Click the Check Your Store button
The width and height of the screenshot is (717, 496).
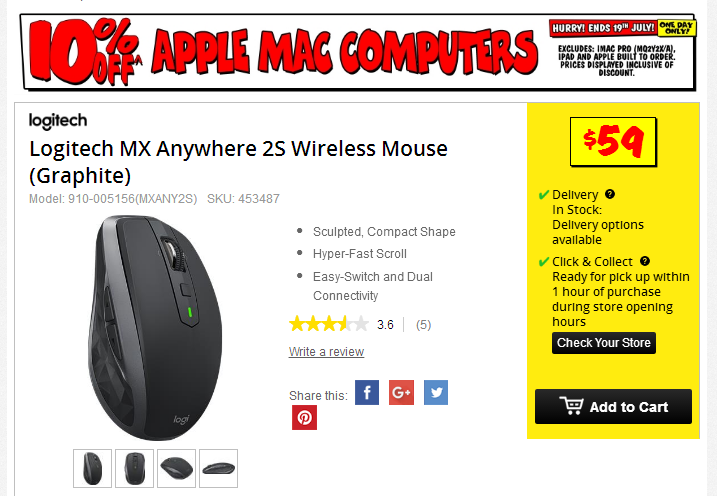tap(604, 343)
